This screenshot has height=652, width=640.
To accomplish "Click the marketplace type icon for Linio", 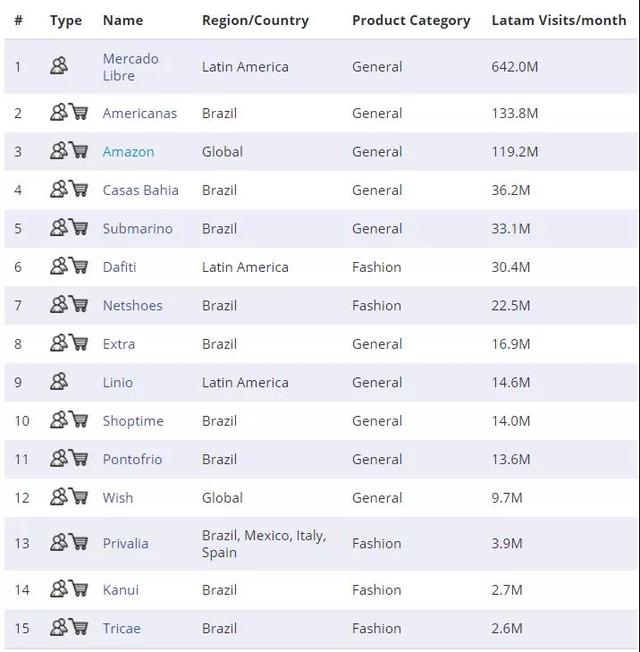I will 59,382.
